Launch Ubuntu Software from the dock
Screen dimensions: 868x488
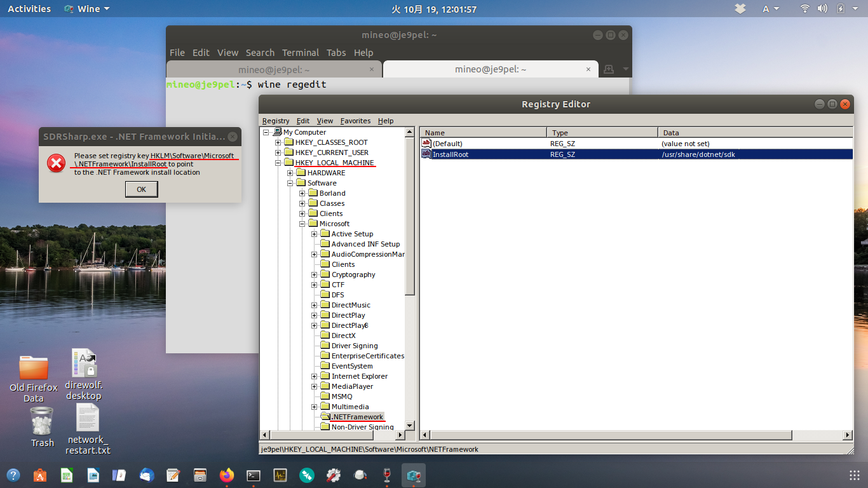pyautogui.click(x=39, y=475)
